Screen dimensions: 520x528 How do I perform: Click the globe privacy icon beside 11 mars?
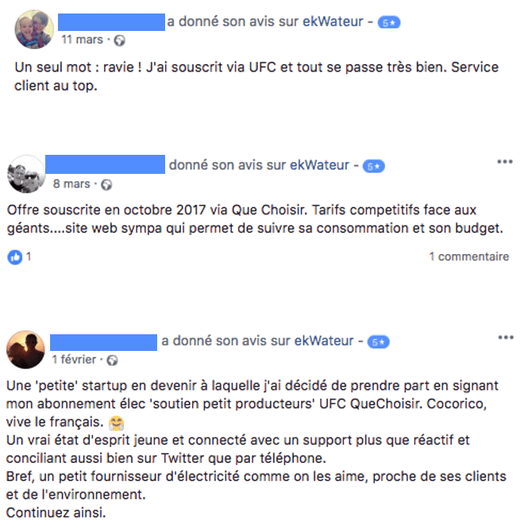pos(119,40)
